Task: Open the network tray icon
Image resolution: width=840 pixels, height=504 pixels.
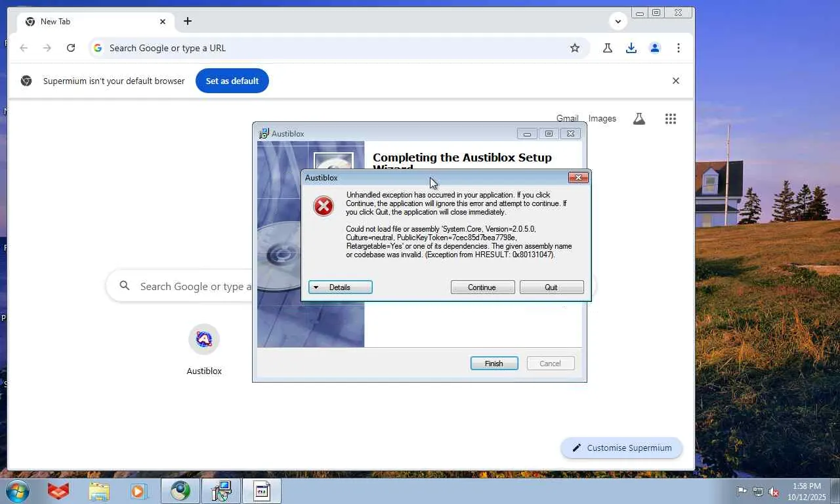Action: pos(758,492)
